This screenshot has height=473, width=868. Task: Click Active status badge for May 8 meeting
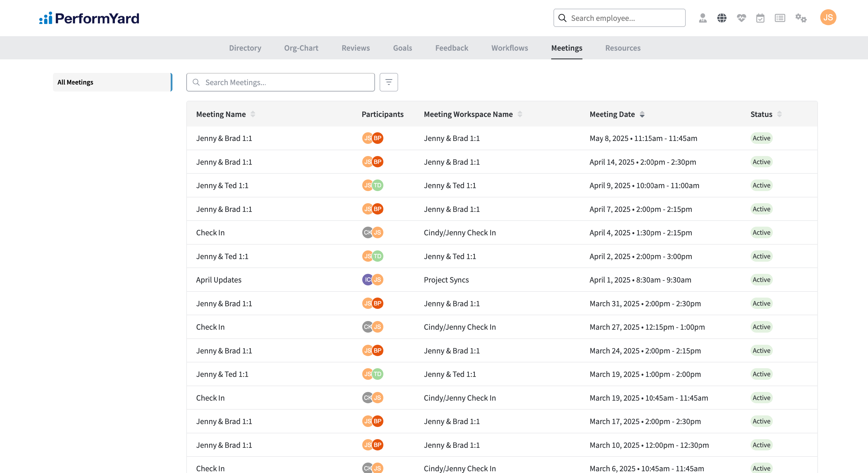pos(761,138)
